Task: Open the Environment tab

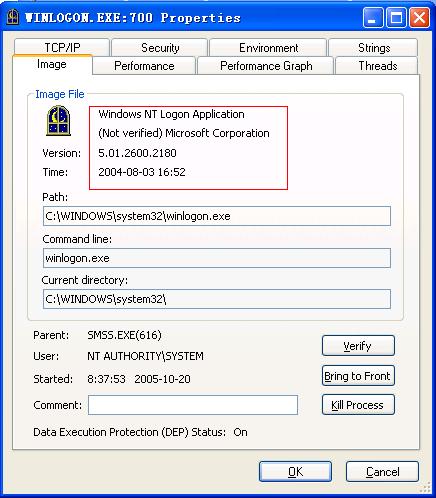Action: [x=268, y=48]
